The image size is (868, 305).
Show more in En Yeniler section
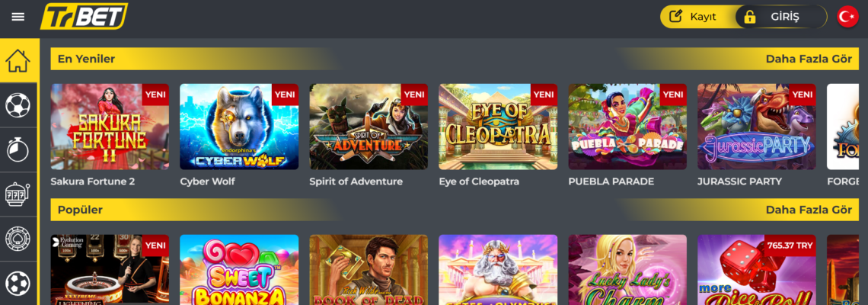809,59
